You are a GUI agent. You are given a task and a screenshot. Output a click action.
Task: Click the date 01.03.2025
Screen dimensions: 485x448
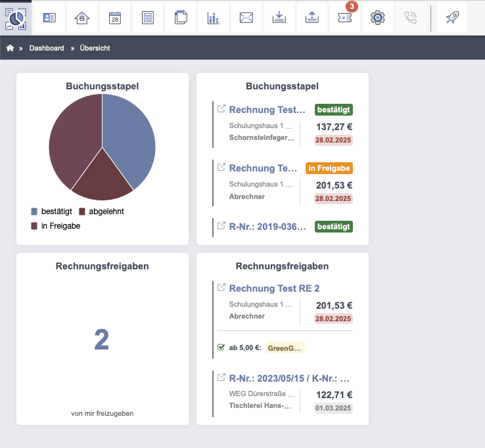pos(333,408)
